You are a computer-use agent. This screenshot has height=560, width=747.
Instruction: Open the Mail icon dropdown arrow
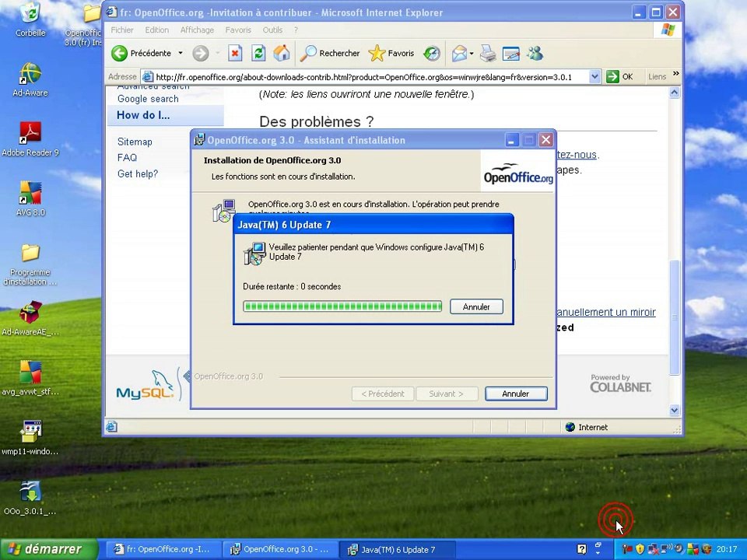coord(472,54)
